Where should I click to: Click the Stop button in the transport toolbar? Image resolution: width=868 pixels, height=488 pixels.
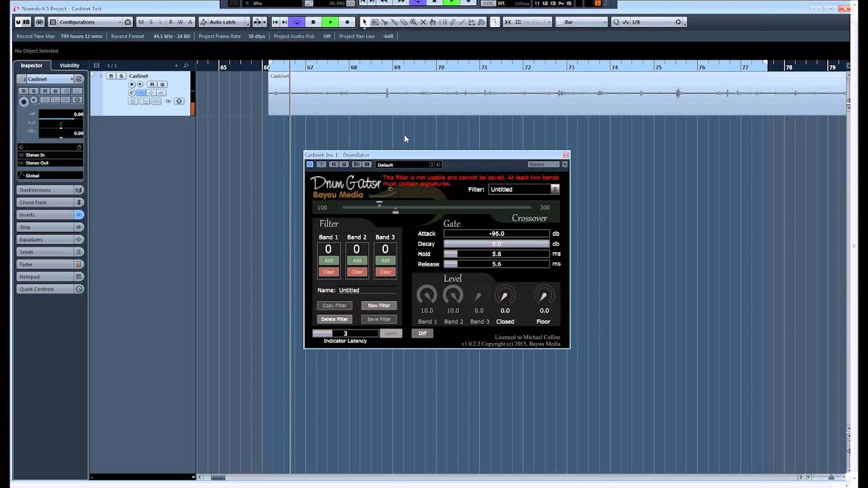click(313, 22)
